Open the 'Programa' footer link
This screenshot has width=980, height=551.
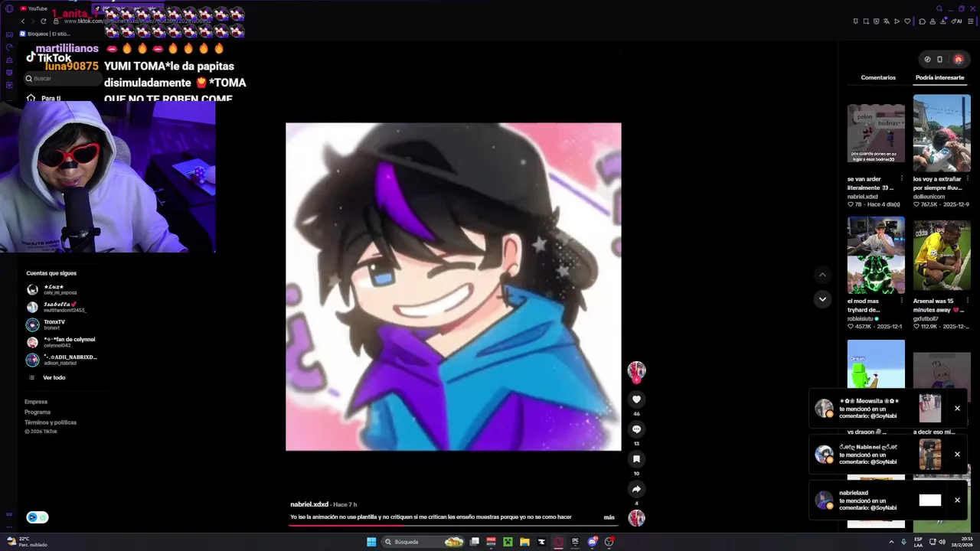point(38,412)
